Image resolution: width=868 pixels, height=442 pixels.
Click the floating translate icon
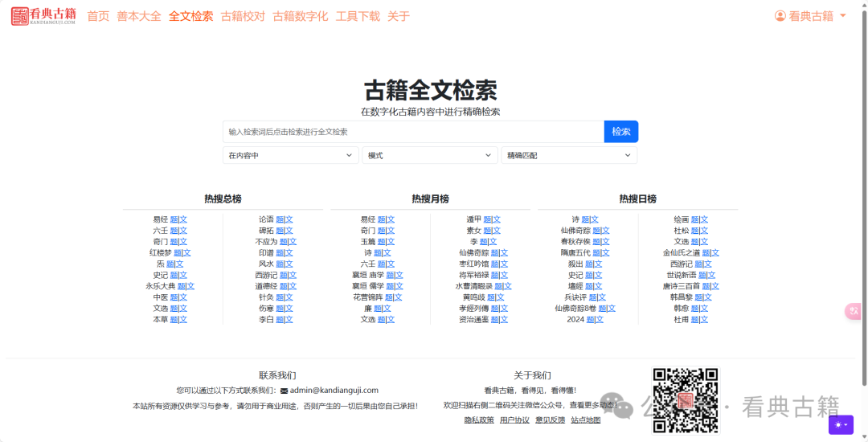853,312
